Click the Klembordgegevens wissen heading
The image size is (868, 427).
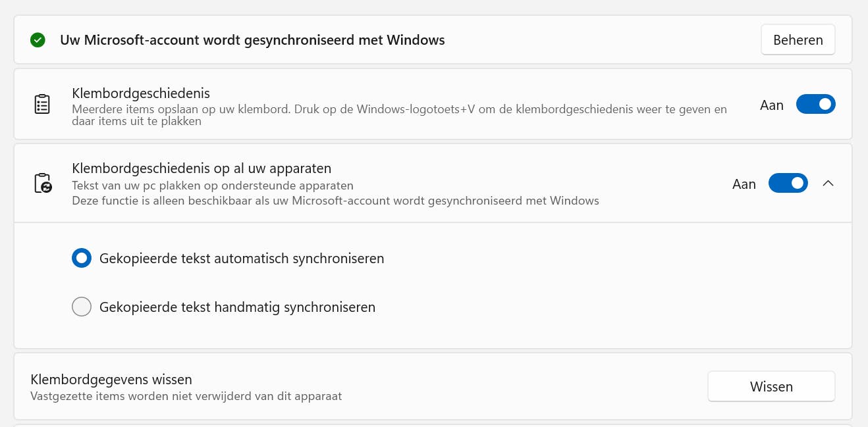111,380
